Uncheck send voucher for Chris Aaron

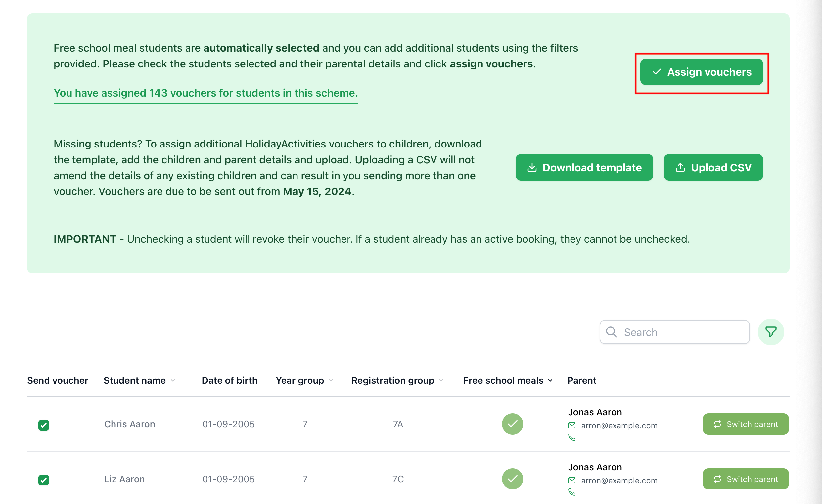[44, 425]
